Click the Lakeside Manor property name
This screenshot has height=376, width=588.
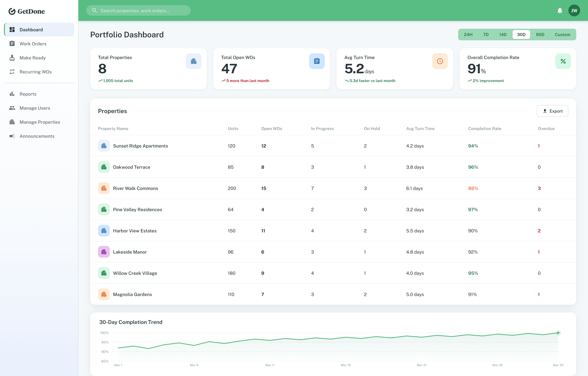coord(130,252)
